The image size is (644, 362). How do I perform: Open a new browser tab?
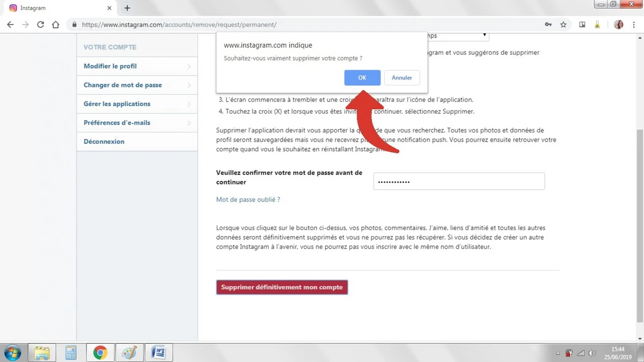pyautogui.click(x=127, y=8)
